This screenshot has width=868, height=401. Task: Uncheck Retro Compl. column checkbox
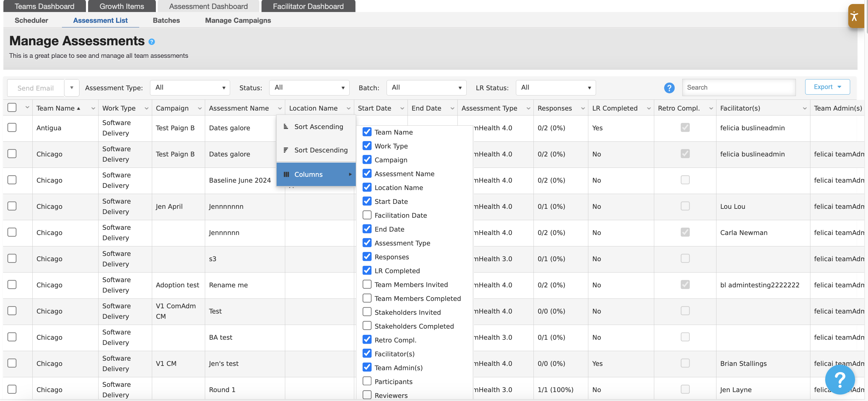[x=367, y=340]
